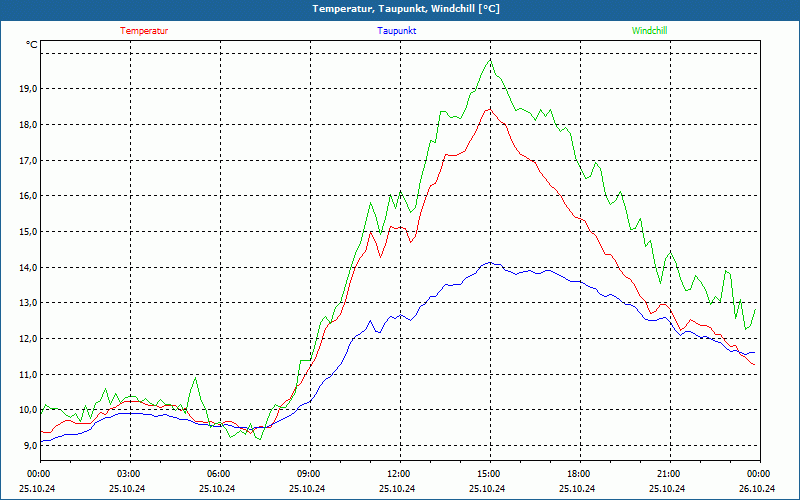The image size is (800, 500).
Task: Click the "25.10.24" date under 12:00
Action: click(397, 488)
